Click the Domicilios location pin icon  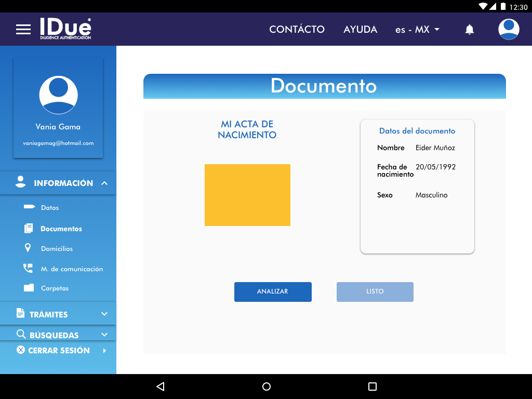[28, 248]
